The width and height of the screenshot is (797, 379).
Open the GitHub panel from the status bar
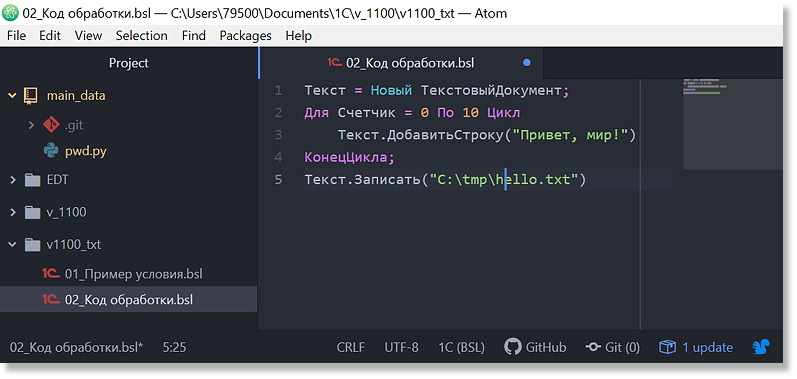point(535,348)
